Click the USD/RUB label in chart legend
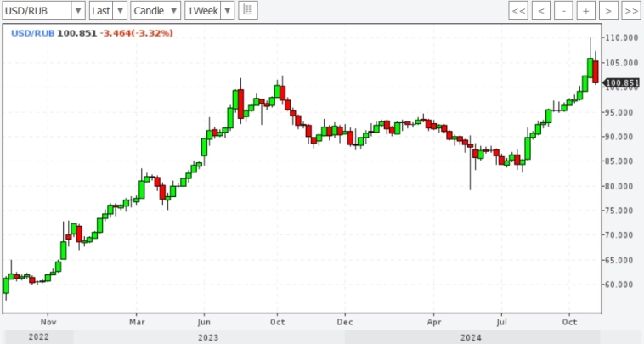The width and height of the screenshot is (644, 344). click(32, 33)
